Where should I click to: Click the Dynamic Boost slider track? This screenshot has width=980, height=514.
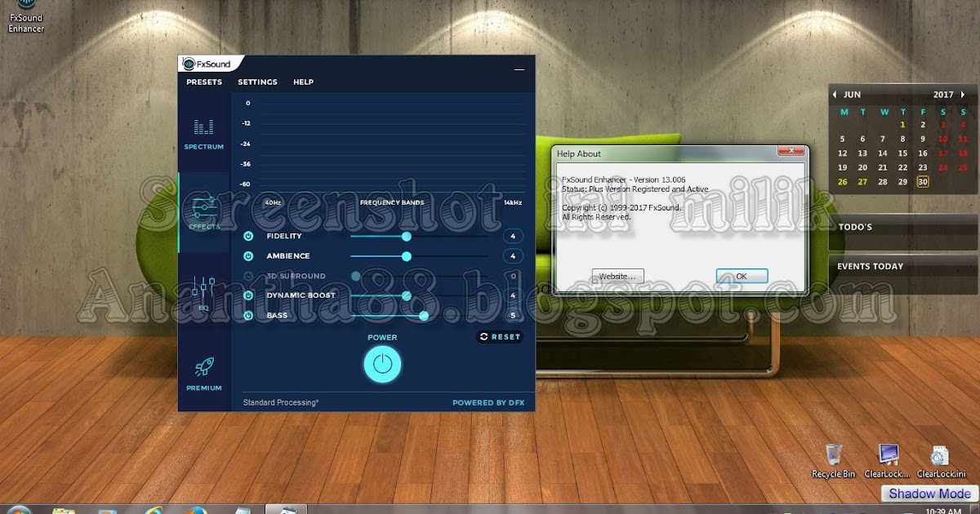click(x=419, y=295)
